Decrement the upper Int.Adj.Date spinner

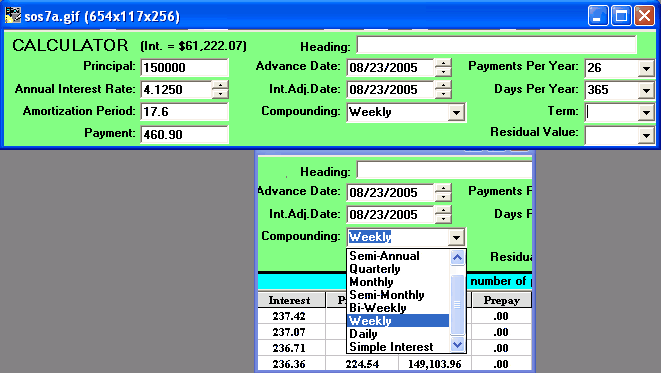(x=443, y=94)
